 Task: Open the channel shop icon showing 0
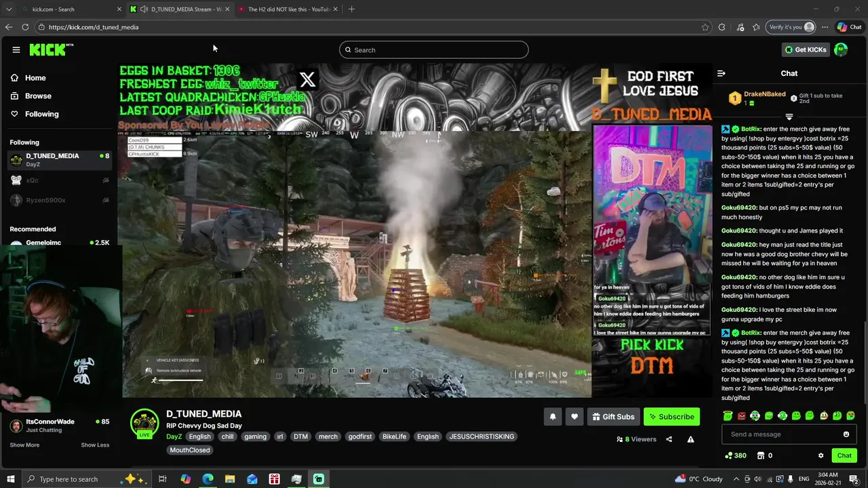pyautogui.click(x=764, y=455)
